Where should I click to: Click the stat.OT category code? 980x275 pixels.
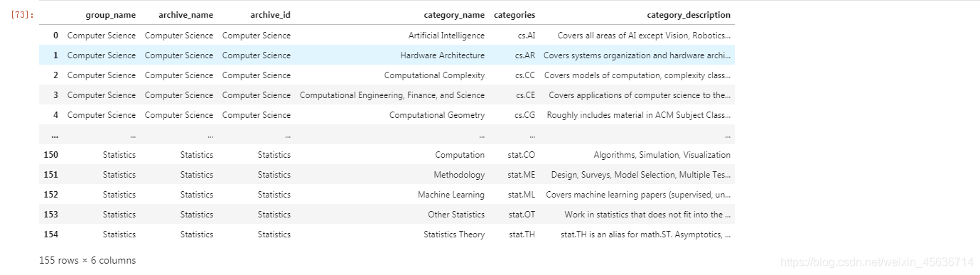pos(522,215)
